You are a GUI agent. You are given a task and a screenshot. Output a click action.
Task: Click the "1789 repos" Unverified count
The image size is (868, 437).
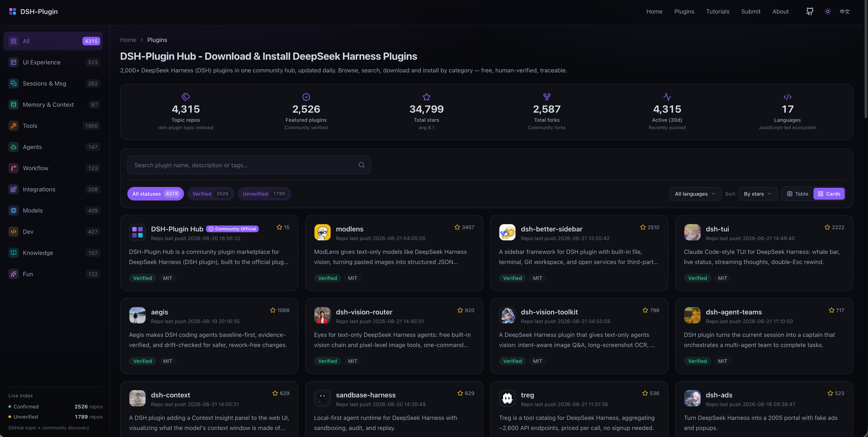[89, 417]
